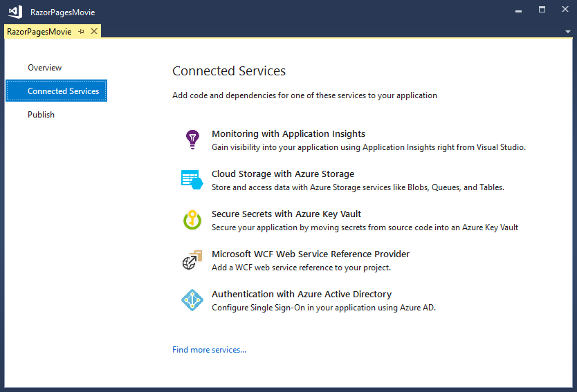Close the RazorPagesMovie tab
577x392 pixels.
[94, 32]
